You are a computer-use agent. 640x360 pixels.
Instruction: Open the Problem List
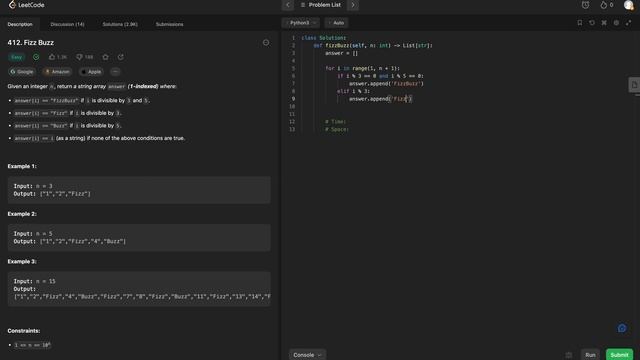tap(321, 5)
